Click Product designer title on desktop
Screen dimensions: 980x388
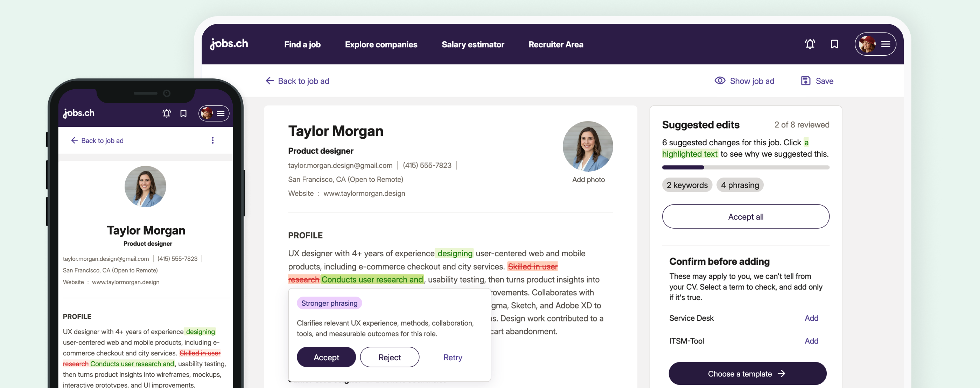pyautogui.click(x=321, y=151)
